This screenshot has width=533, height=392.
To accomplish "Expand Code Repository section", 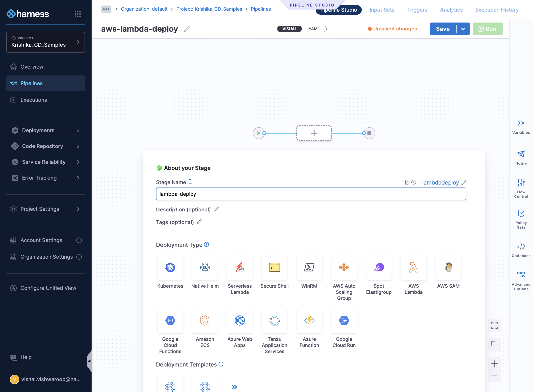I will (46, 146).
